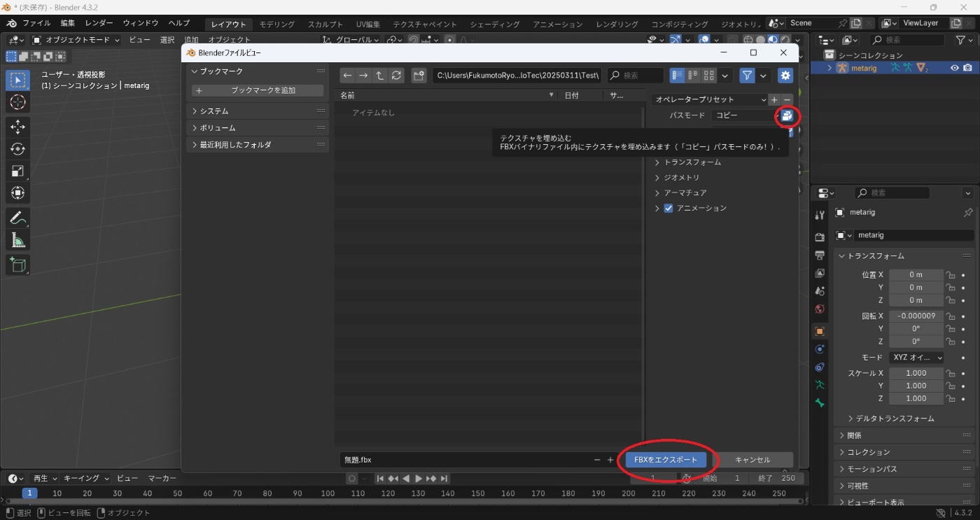Open the パスモード dropdown set to コピー

745,115
